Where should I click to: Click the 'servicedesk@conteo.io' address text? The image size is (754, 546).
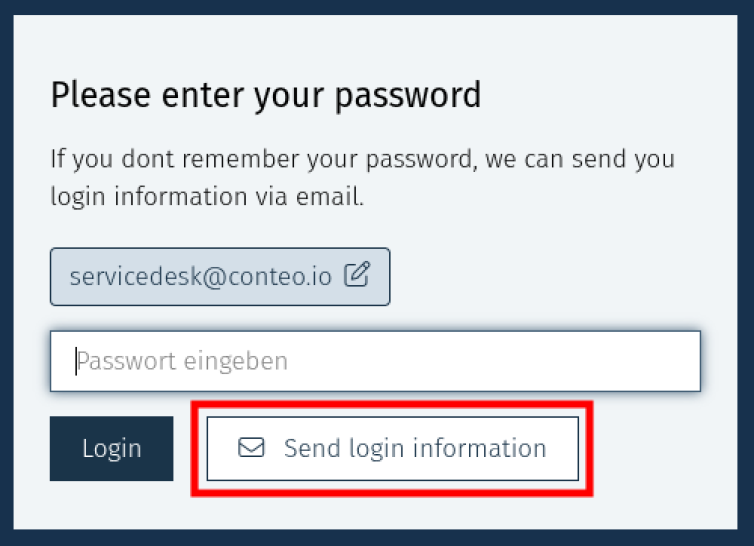tap(200, 276)
